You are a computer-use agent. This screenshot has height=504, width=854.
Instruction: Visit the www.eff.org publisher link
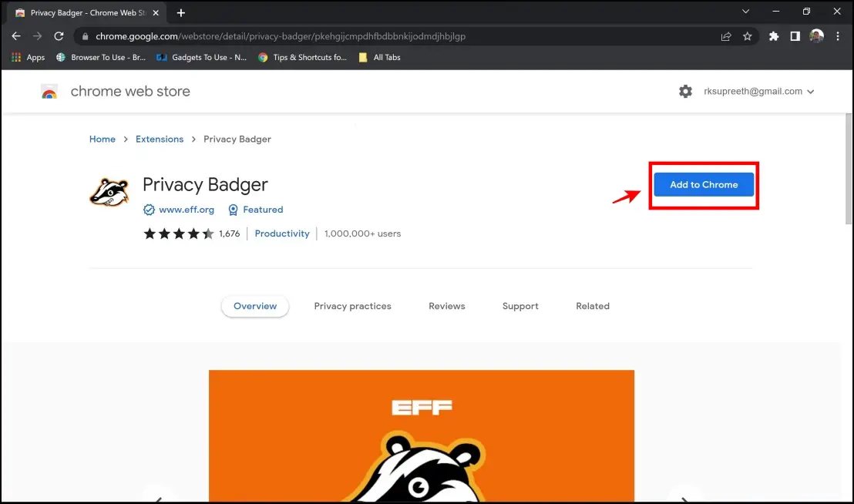click(x=187, y=210)
